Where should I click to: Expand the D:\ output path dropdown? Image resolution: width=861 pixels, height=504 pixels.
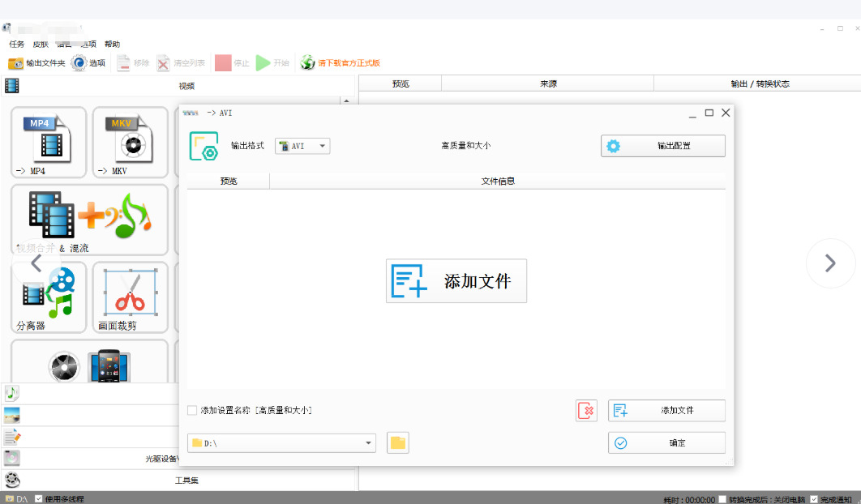(x=369, y=443)
